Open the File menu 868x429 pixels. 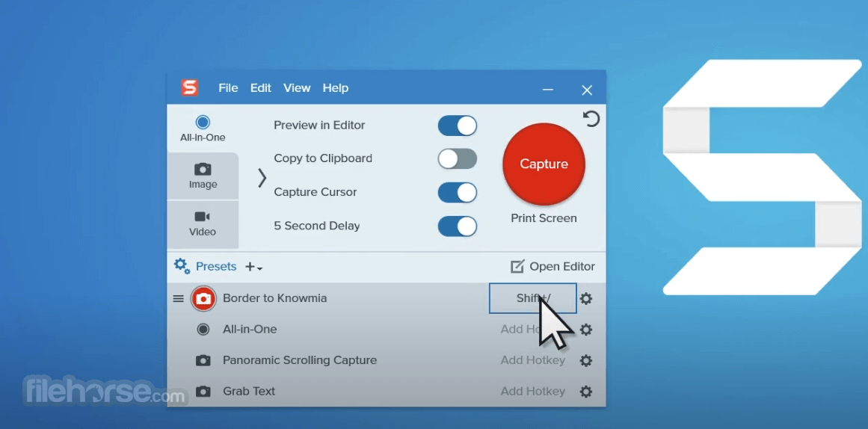[x=228, y=88]
